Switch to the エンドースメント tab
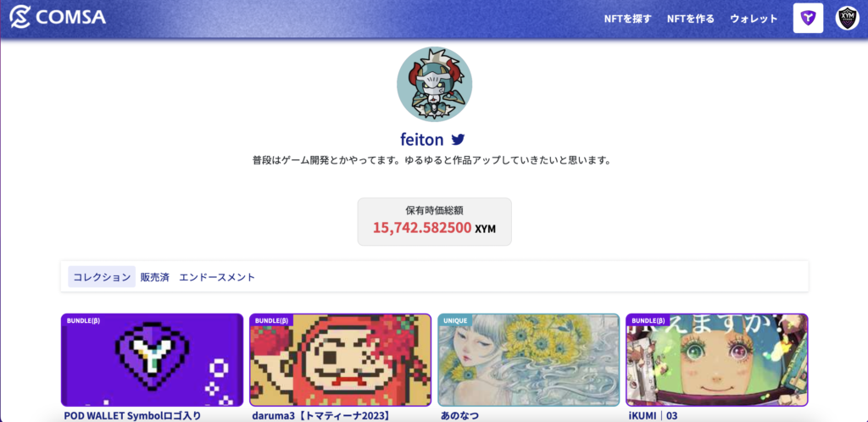 coord(217,277)
